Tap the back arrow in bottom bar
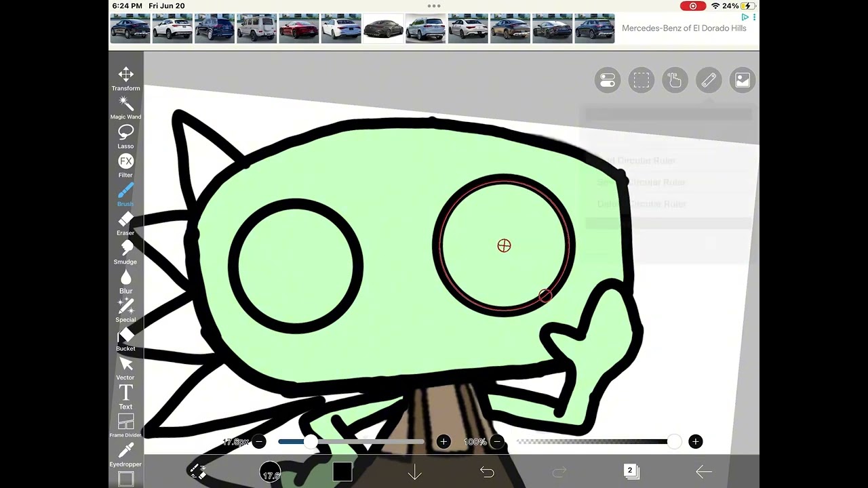 [704, 472]
